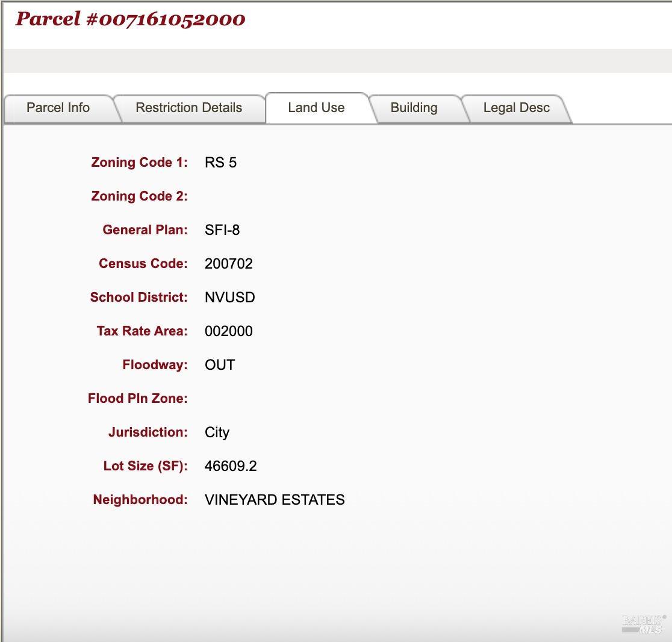Click the jurisdiction value City
Image resolution: width=672 pixels, height=642 pixels.
tap(217, 432)
